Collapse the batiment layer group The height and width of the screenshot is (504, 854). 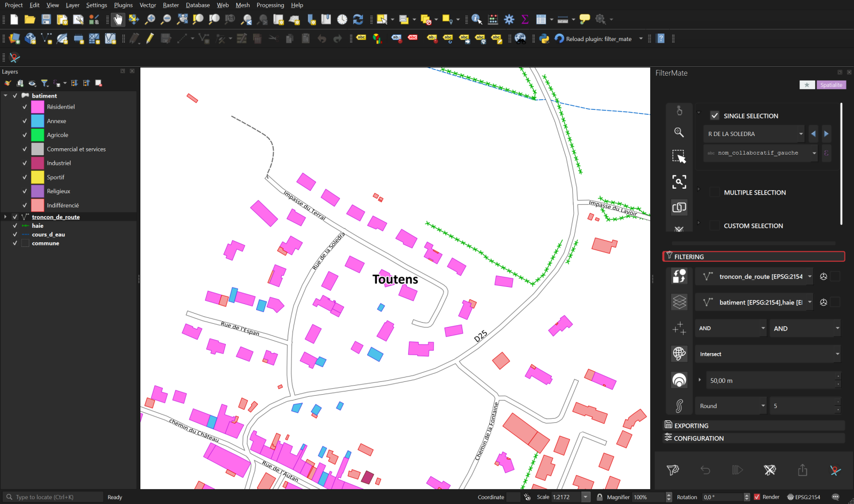tap(5, 96)
